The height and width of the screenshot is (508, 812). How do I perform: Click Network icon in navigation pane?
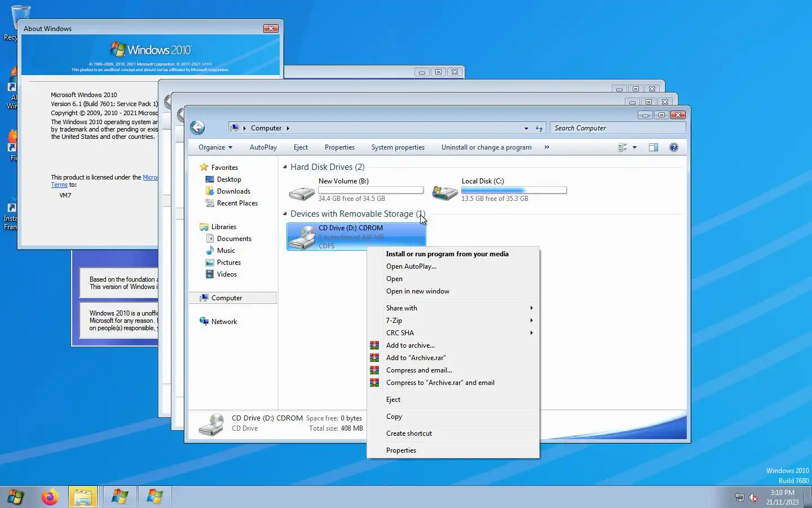tap(204, 322)
